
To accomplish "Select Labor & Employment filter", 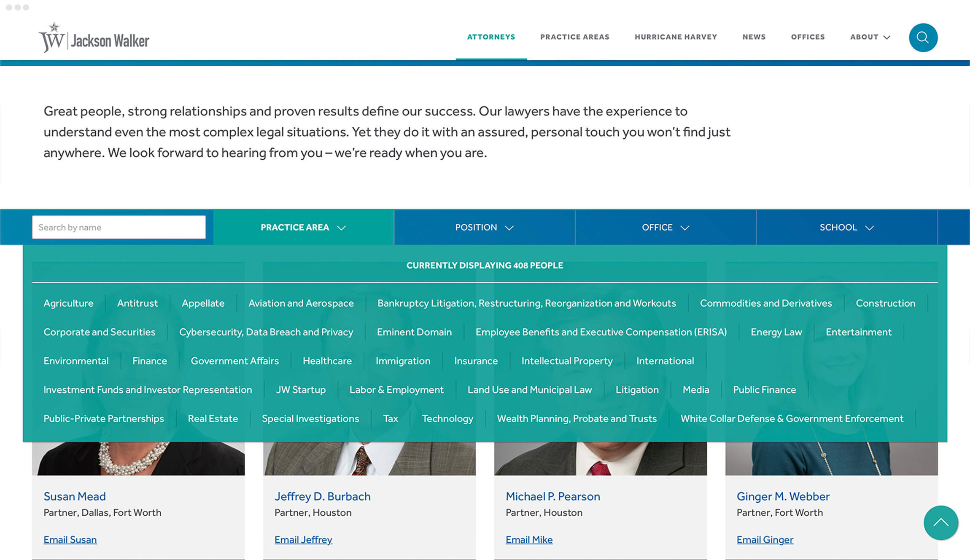I will (x=396, y=390).
